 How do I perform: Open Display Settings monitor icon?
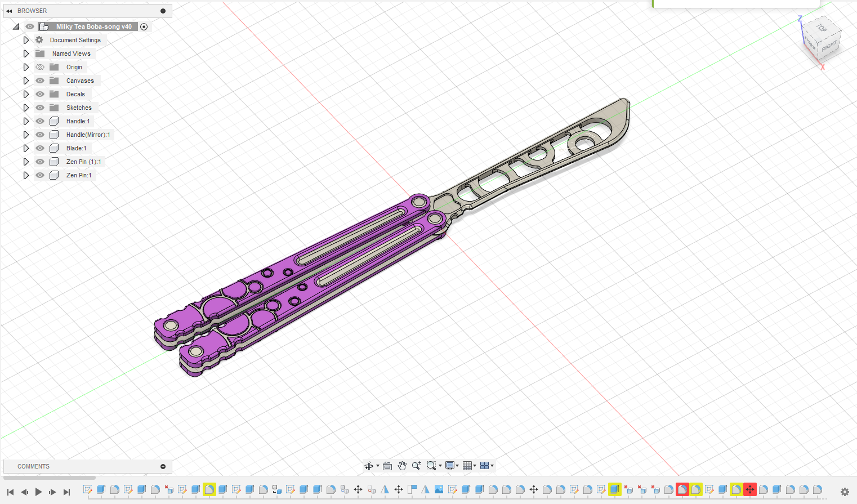[450, 466]
